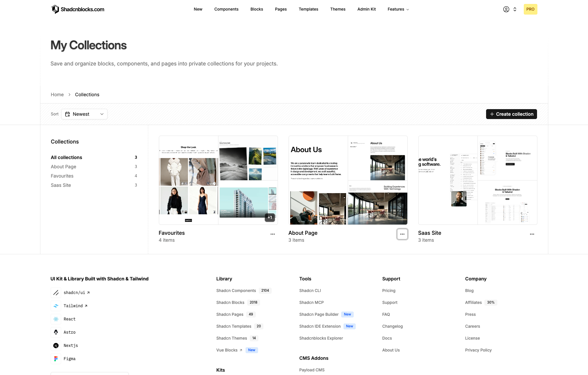Filter by Saas Site in the sidebar
This screenshot has height=375, width=588.
[94, 185]
